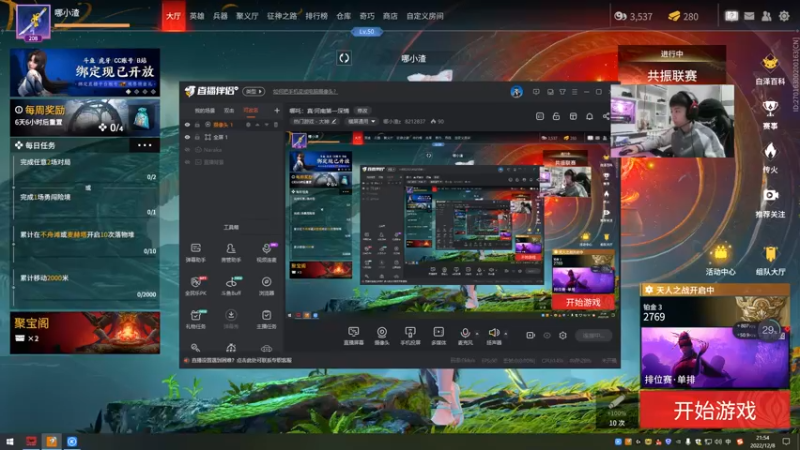Open daily tasks more options (…)
This screenshot has height=450, width=800.
point(144,145)
